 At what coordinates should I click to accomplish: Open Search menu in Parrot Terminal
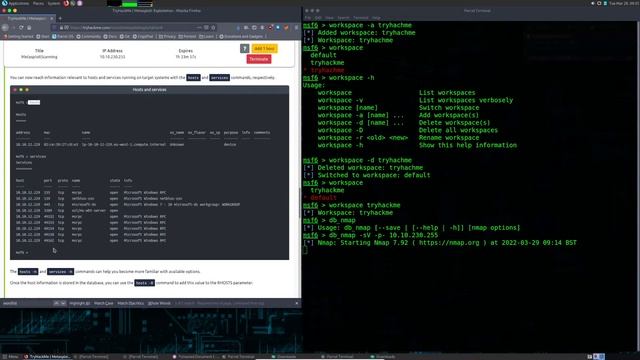[343, 18]
